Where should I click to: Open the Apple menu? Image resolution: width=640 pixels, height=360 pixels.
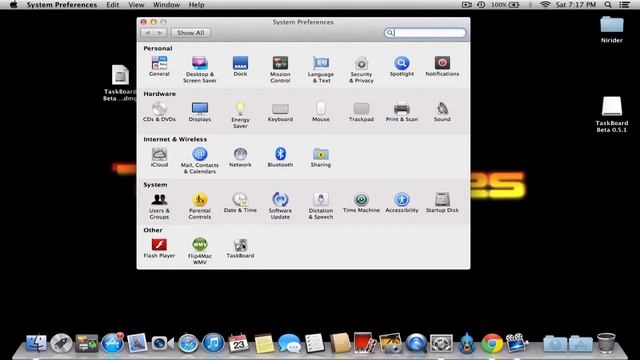pyautogui.click(x=13, y=5)
